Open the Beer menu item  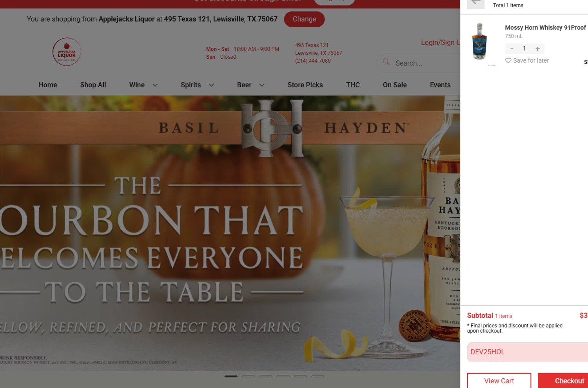coord(244,85)
